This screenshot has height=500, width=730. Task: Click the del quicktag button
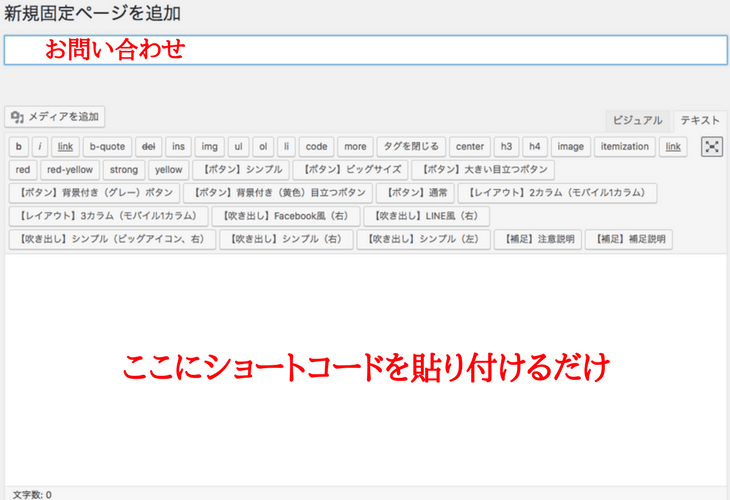point(149,147)
